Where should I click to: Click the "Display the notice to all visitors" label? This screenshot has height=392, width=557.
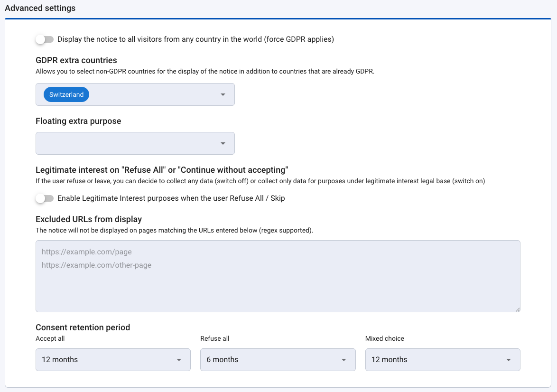(x=195, y=39)
